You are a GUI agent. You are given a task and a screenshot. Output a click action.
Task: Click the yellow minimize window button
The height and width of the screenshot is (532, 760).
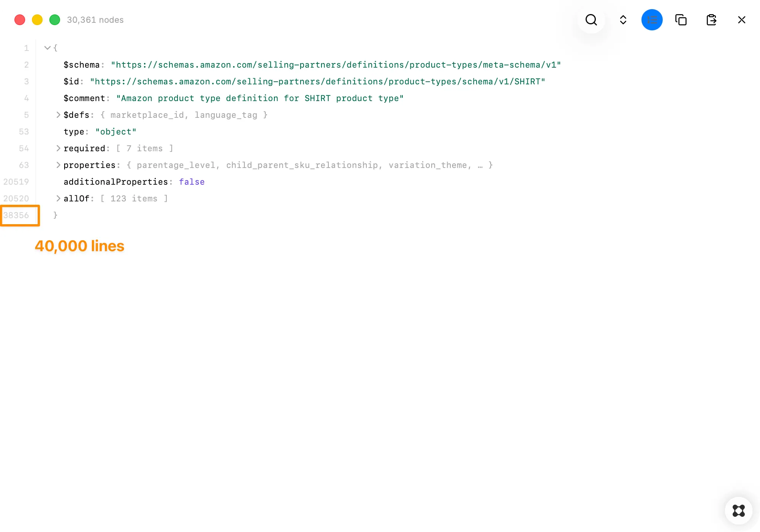37,20
